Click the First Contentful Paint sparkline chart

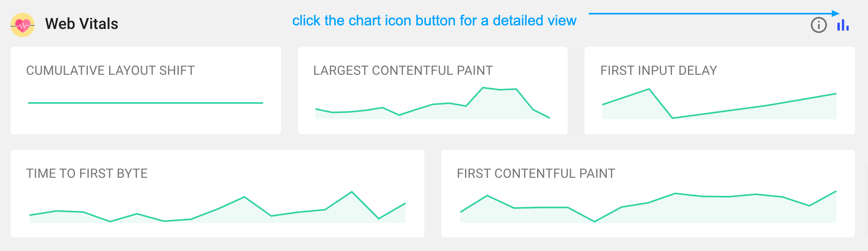pos(648,207)
